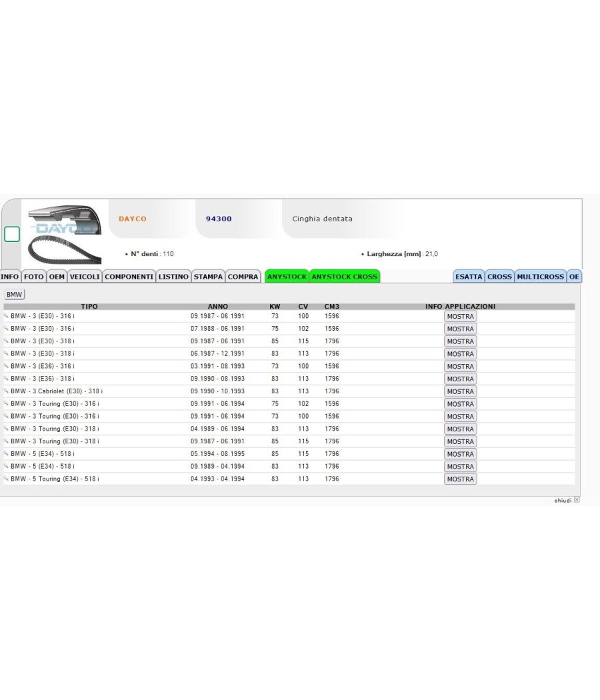This screenshot has width=600, height=700.
Task: Click magnifier icon beside first E30 316i row
Action: (6, 316)
